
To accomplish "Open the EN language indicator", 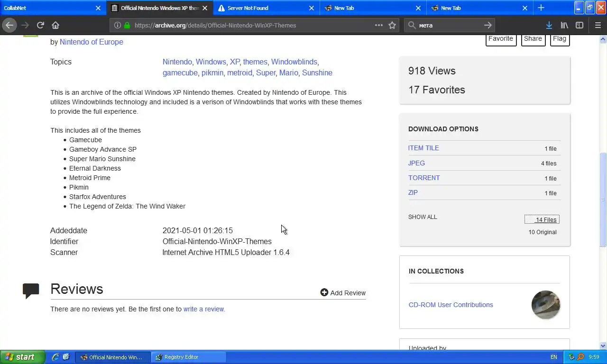I will coord(554,357).
